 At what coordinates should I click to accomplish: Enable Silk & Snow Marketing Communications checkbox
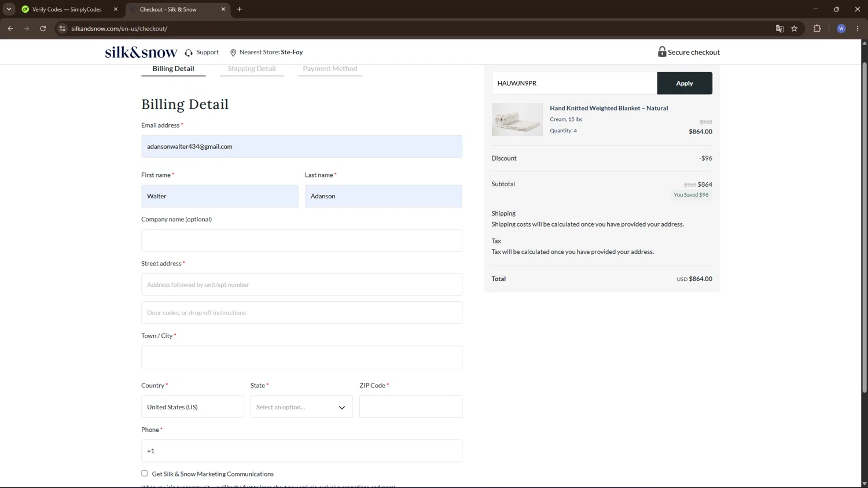coord(145,474)
